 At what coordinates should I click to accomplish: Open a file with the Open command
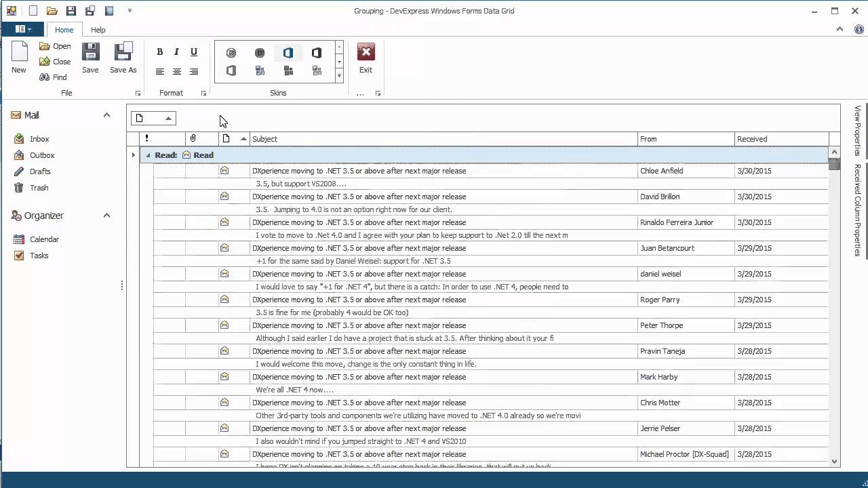55,46
